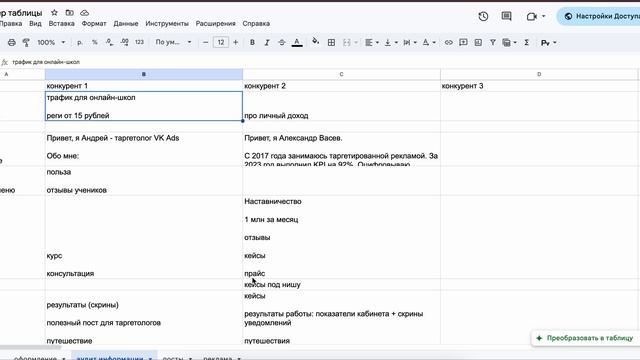The width and height of the screenshot is (640, 360).
Task: Select column D header
Action: [539, 74]
